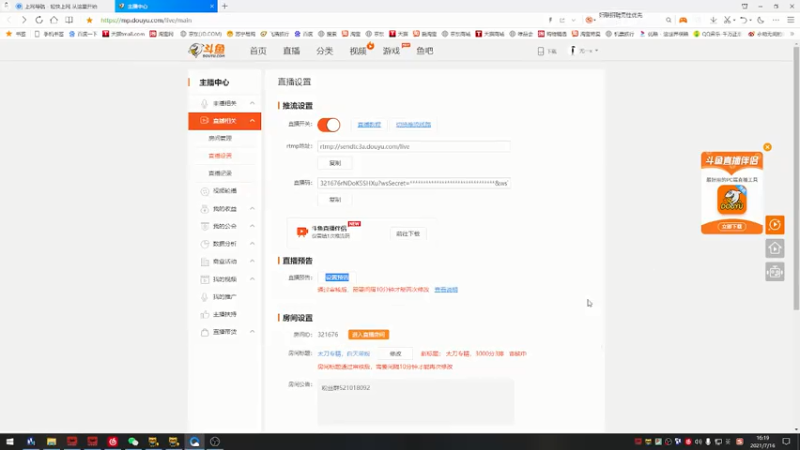Image resolution: width=800 pixels, height=450 pixels.
Task: Toggle the 直播开关 live switch
Action: pos(329,124)
